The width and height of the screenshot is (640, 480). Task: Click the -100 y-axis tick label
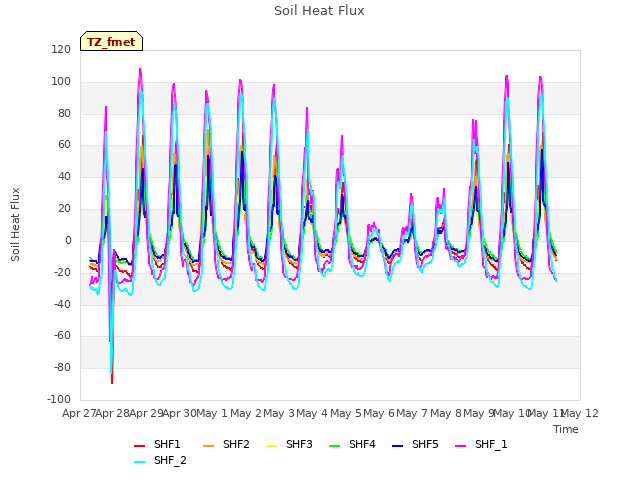[x=59, y=399]
